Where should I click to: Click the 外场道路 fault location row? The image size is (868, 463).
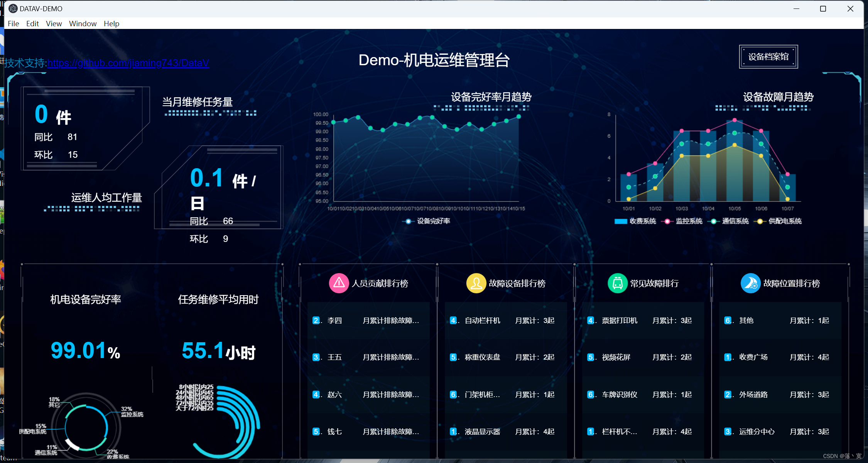pyautogui.click(x=780, y=395)
